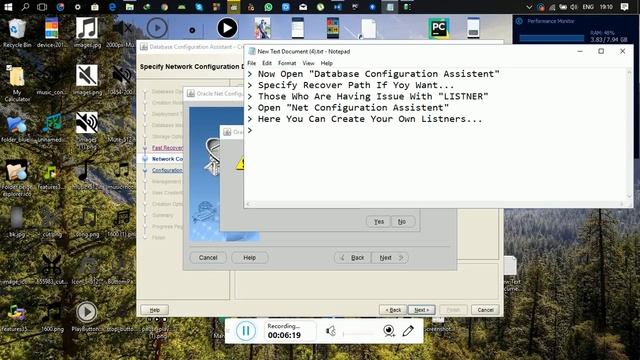Select Network Configuration step in DBCA sidebar
The height and width of the screenshot is (360, 640).
(x=167, y=159)
